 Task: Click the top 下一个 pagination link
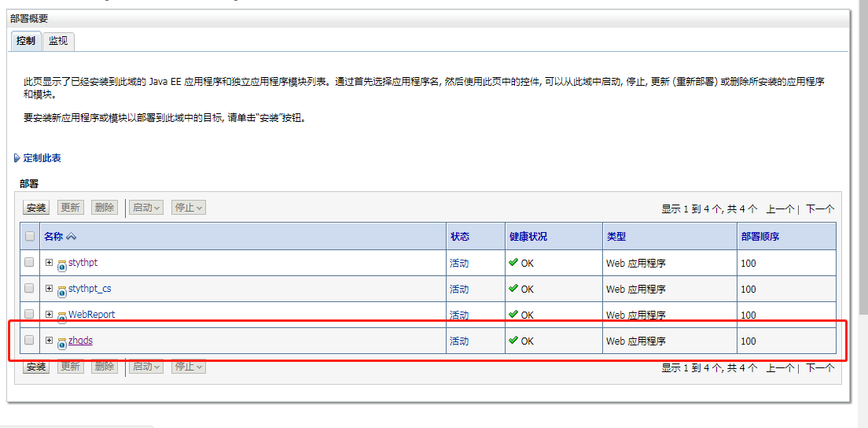coord(820,209)
